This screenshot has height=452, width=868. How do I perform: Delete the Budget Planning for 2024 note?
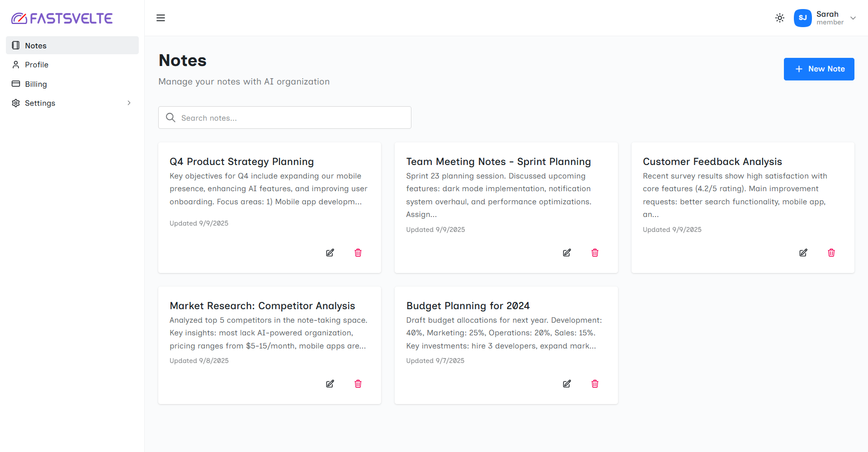tap(595, 384)
